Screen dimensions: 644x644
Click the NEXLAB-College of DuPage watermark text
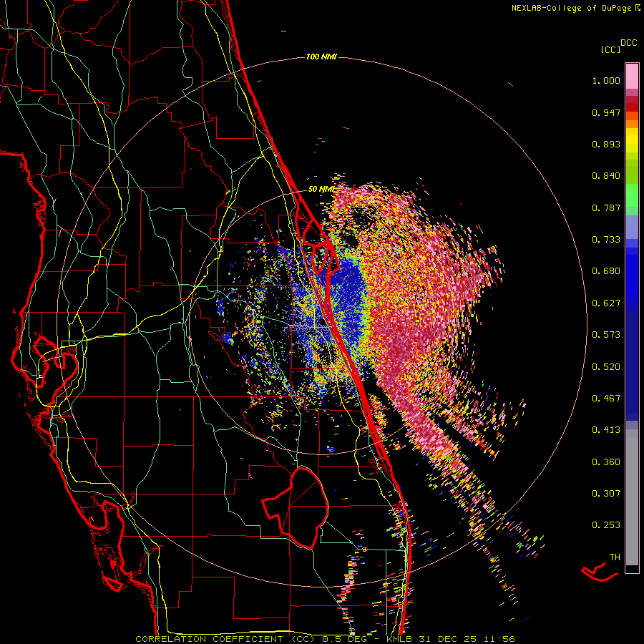(575, 8)
